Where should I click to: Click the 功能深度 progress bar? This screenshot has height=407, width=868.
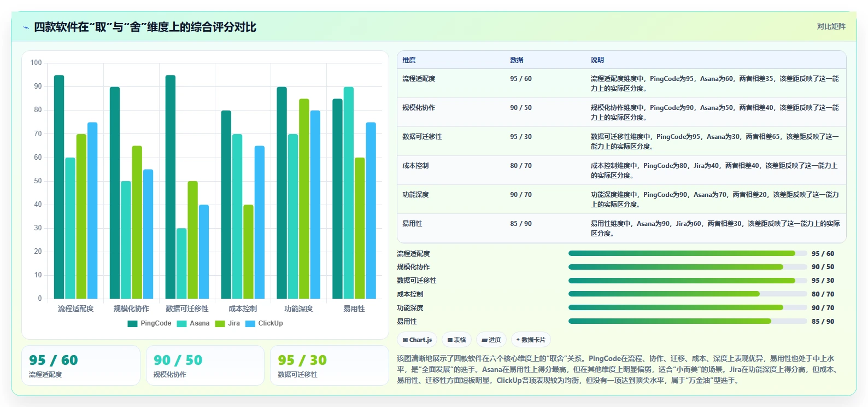click(x=688, y=307)
